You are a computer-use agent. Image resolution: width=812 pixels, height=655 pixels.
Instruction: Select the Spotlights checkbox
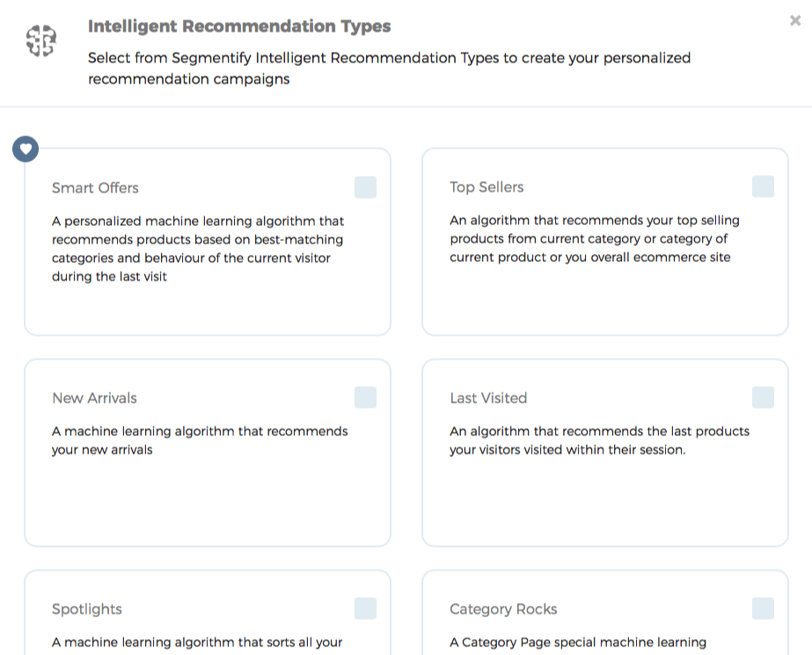click(365, 608)
